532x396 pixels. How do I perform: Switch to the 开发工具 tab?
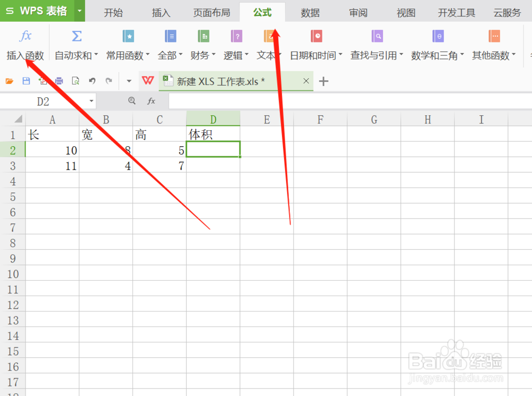456,13
